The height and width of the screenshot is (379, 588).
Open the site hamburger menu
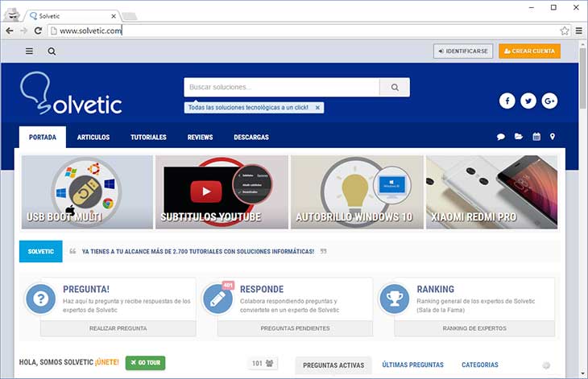coord(29,51)
